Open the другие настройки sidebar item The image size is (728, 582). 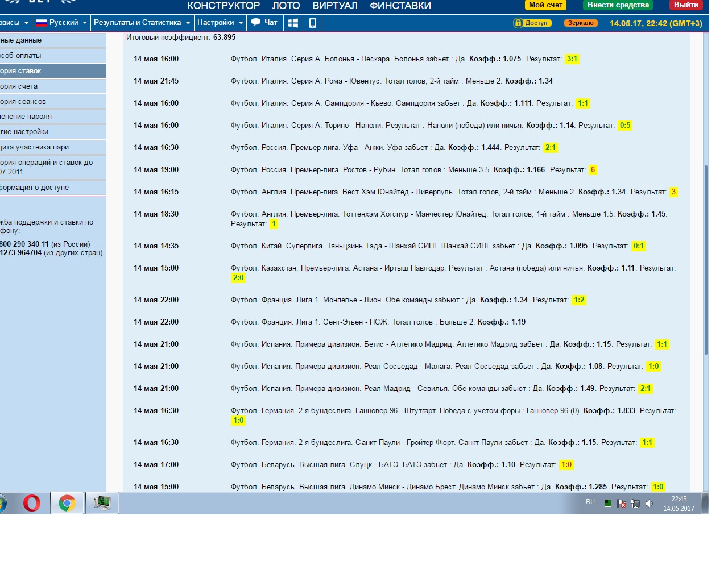coord(53,132)
